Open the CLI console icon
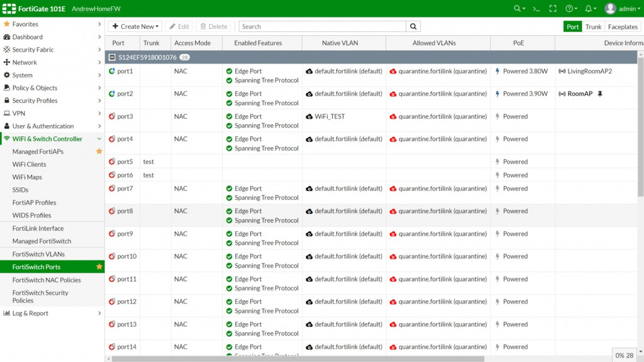The height and width of the screenshot is (362, 644). pos(536,9)
